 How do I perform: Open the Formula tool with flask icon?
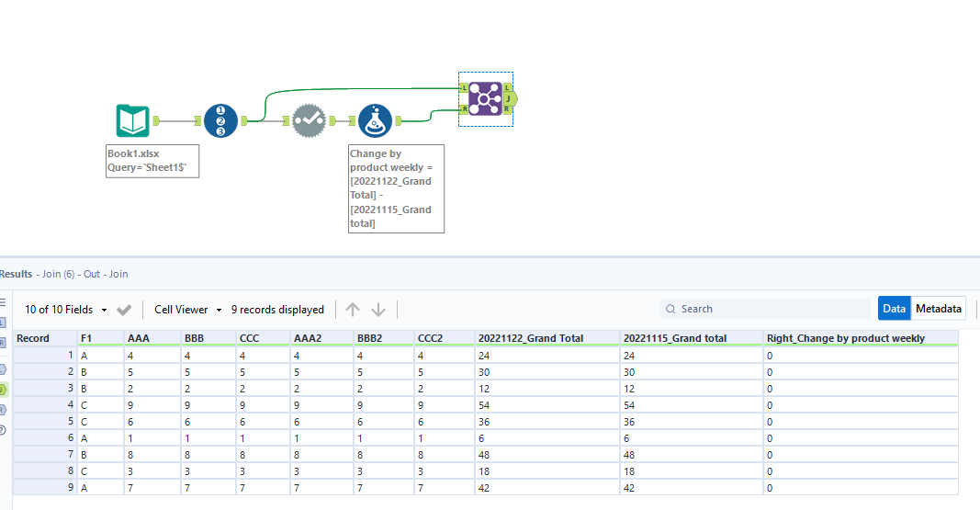(375, 120)
